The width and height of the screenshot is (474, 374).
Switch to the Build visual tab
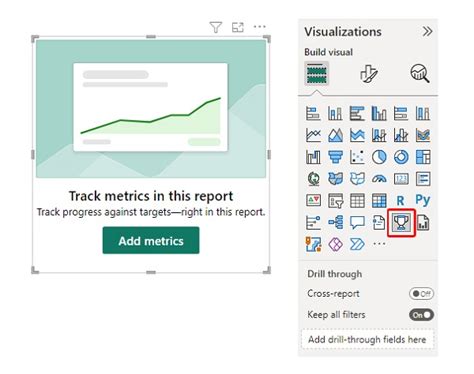coord(316,73)
